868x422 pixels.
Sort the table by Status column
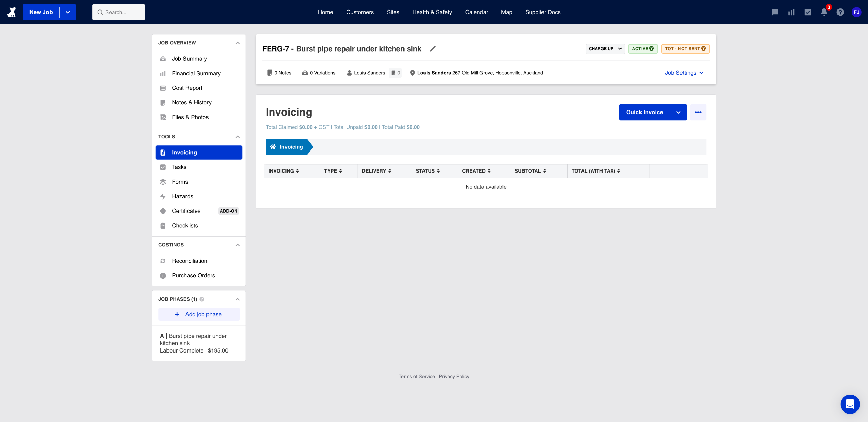(x=428, y=171)
